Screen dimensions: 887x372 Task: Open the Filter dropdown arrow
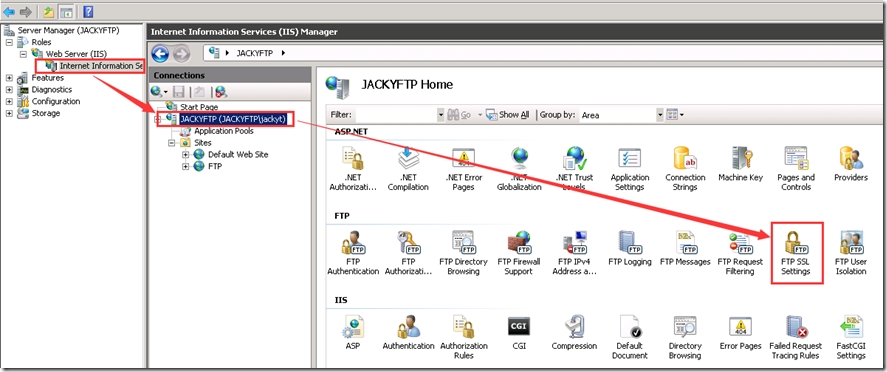click(x=441, y=115)
